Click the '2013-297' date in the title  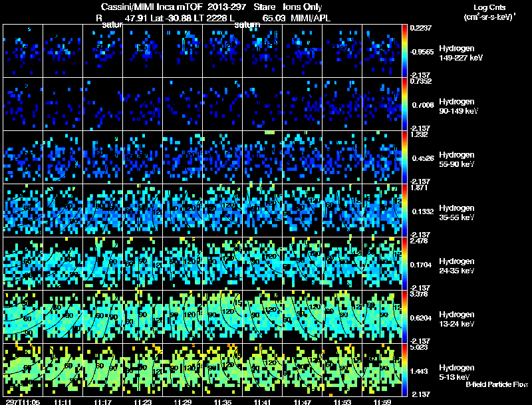point(226,7)
